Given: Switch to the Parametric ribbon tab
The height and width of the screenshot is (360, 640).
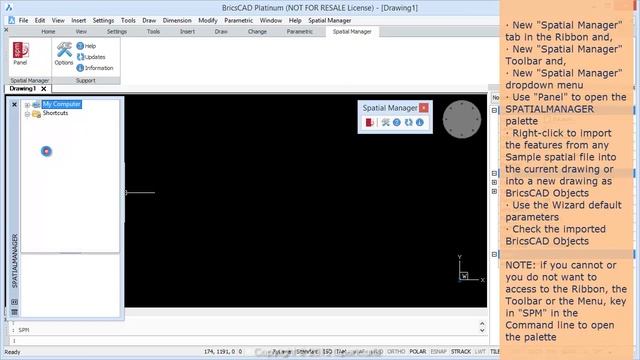Looking at the screenshot, I should click(x=300, y=31).
